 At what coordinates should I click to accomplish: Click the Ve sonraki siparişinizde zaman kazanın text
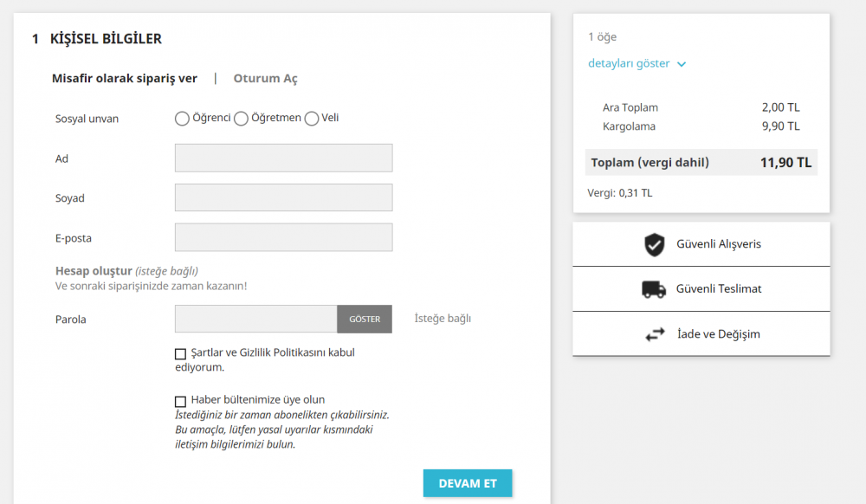[x=151, y=286]
